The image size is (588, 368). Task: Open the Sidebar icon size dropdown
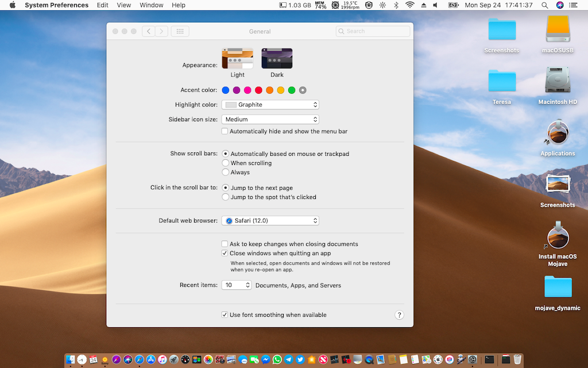point(270,120)
